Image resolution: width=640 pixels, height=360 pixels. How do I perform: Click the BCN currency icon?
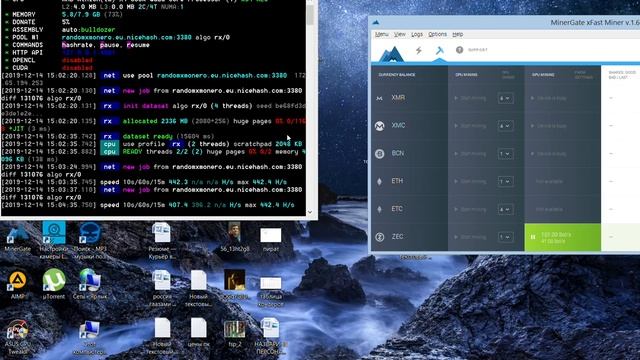click(380, 154)
